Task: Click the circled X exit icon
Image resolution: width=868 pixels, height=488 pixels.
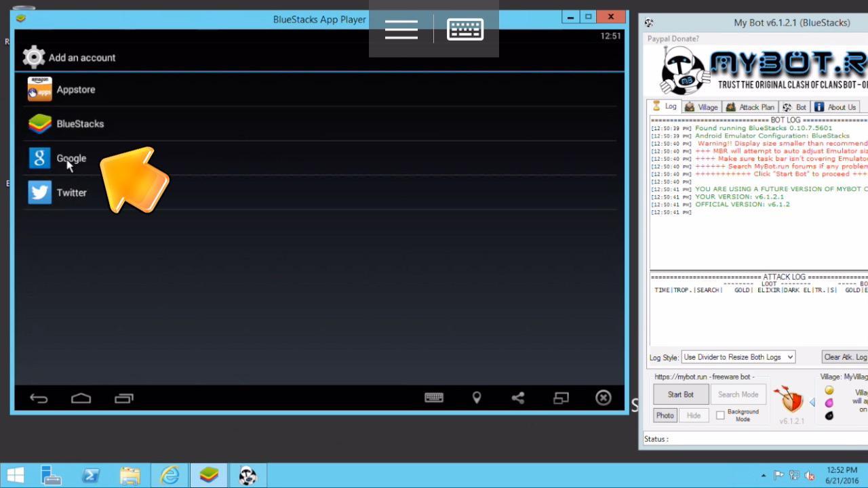Action: point(604,398)
